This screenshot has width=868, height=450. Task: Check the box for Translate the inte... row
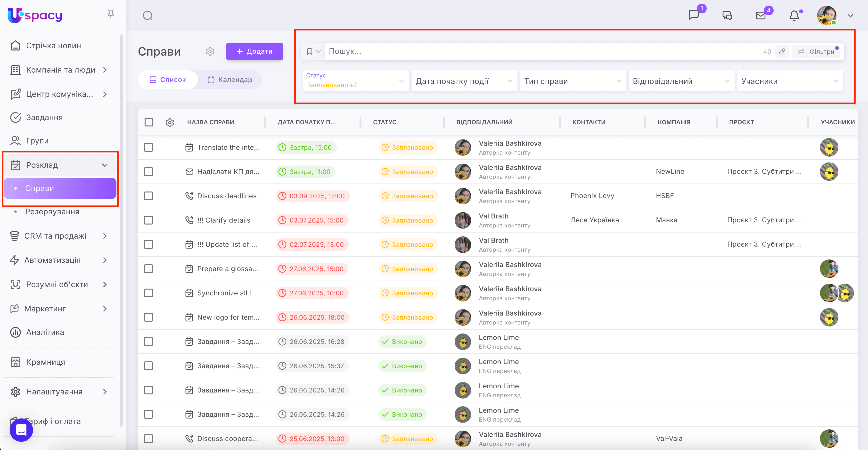[x=148, y=147]
